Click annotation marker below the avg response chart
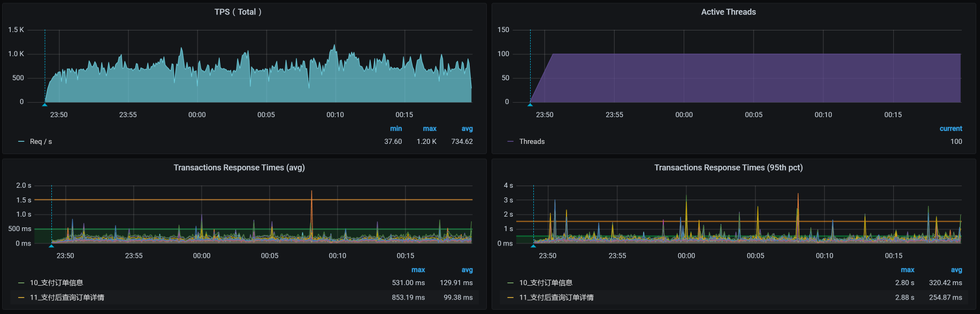The image size is (980, 314). (x=51, y=246)
